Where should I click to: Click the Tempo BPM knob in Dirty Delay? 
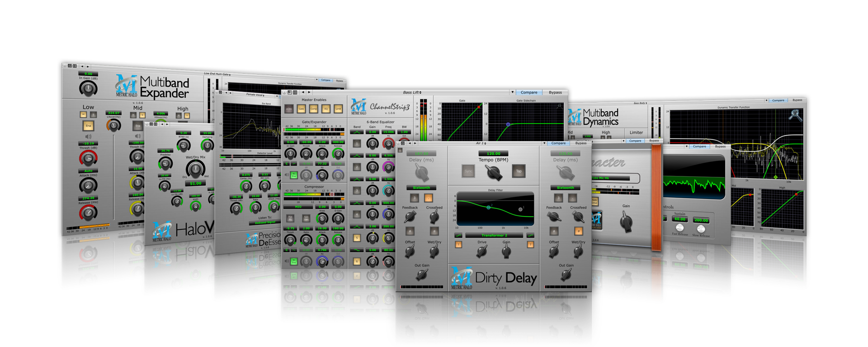pyautogui.click(x=493, y=172)
